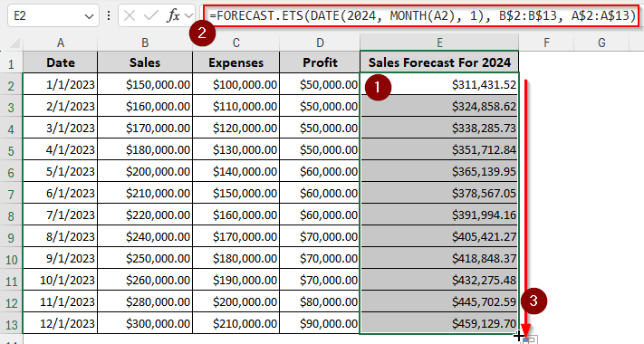Select forecast cell $405,421.27
644x344 pixels.
click(439, 237)
